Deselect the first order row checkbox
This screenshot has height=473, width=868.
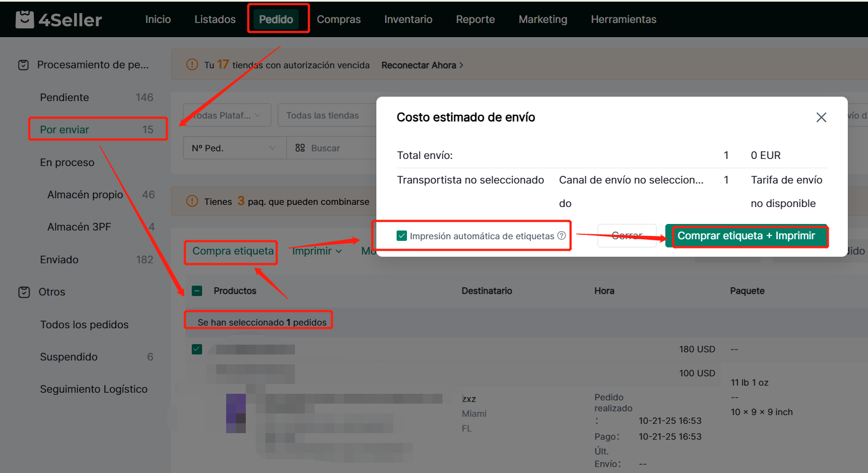tap(197, 349)
